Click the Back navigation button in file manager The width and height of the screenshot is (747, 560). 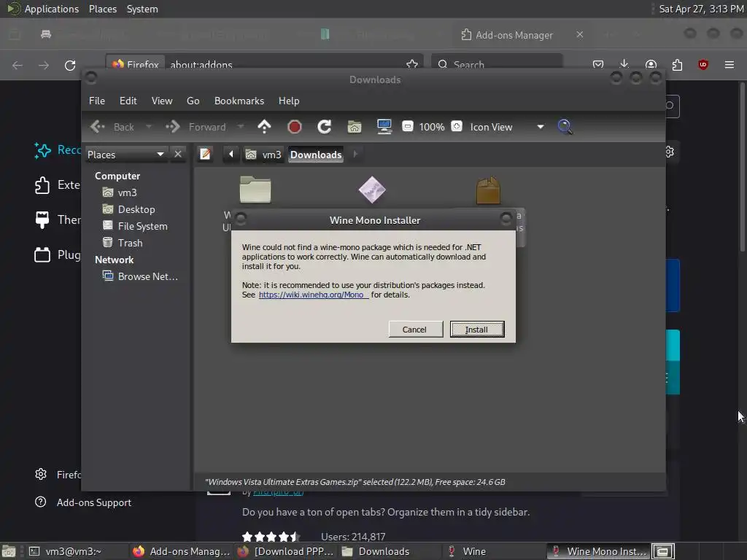pyautogui.click(x=112, y=127)
